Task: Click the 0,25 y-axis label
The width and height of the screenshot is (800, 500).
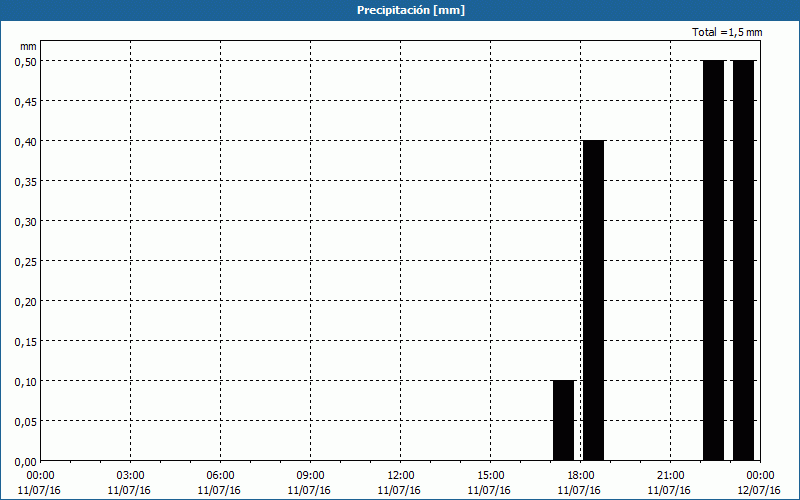Action: 26,262
